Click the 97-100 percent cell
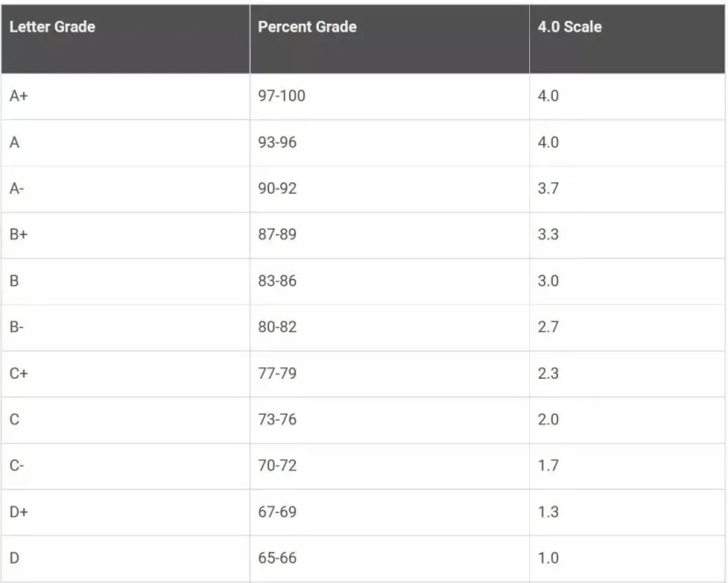This screenshot has width=728, height=583. pos(281,96)
